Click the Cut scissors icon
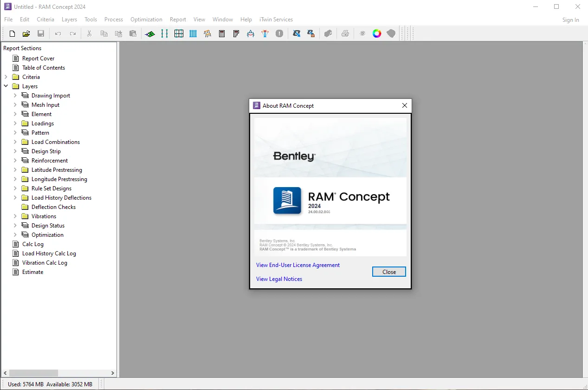The image size is (588, 390). [x=90, y=33]
